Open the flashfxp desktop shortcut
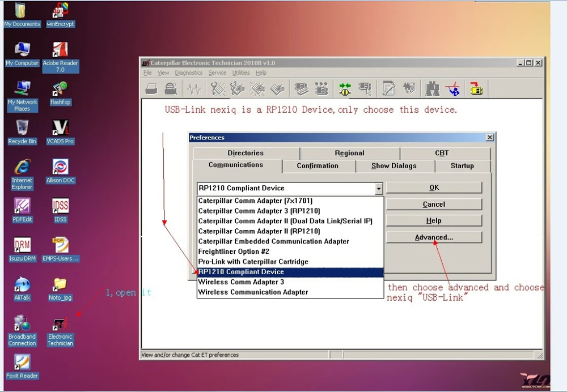The image size is (567, 392). click(61, 93)
